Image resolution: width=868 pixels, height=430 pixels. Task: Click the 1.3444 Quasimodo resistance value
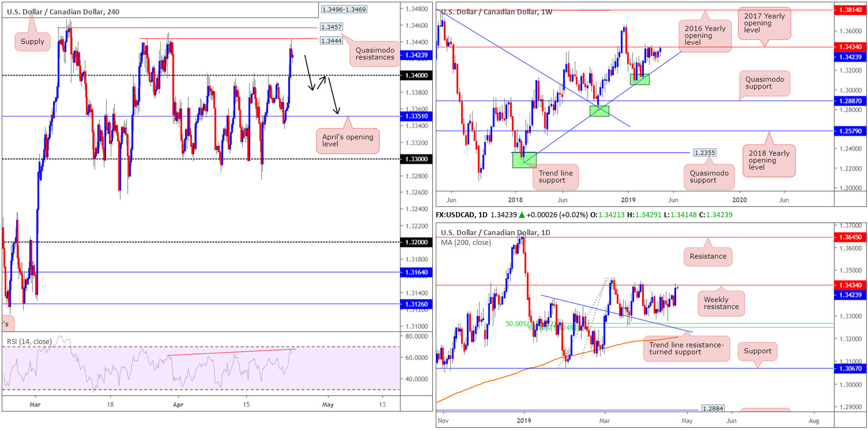332,41
